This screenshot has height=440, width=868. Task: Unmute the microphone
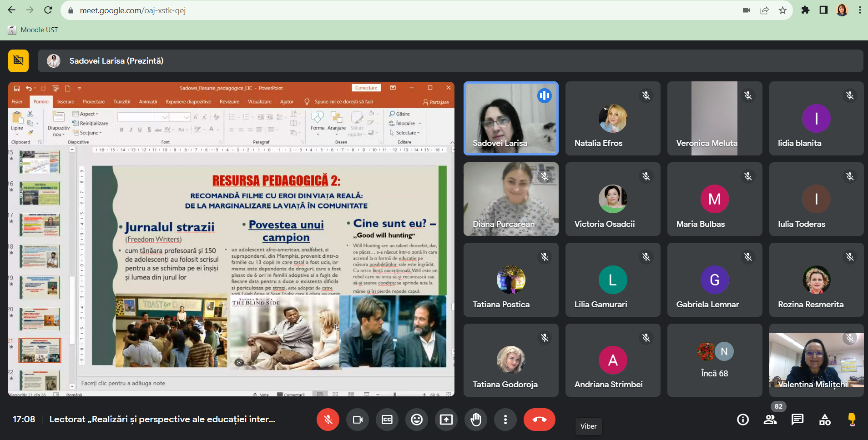(328, 420)
